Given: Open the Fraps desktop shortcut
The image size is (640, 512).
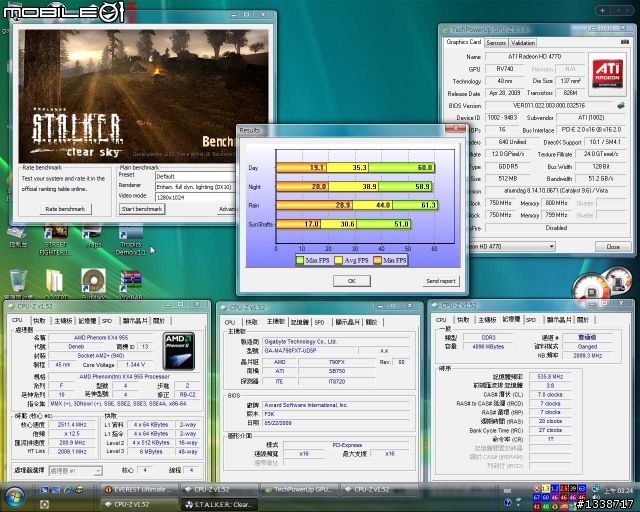Looking at the screenshot, I should point(93,237).
